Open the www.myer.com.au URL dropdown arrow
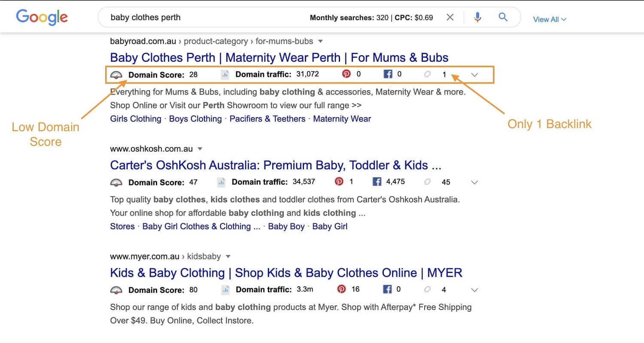Screen dimensions: 644x343 [228, 257]
